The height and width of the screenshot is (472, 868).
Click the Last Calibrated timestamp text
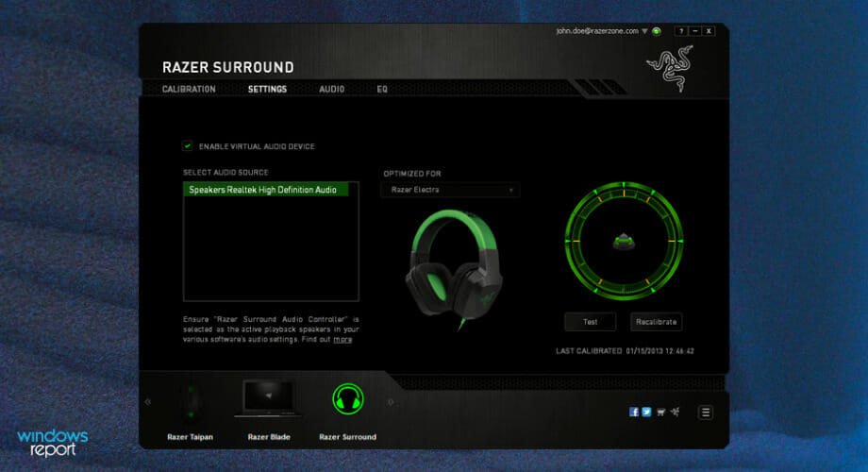point(625,350)
